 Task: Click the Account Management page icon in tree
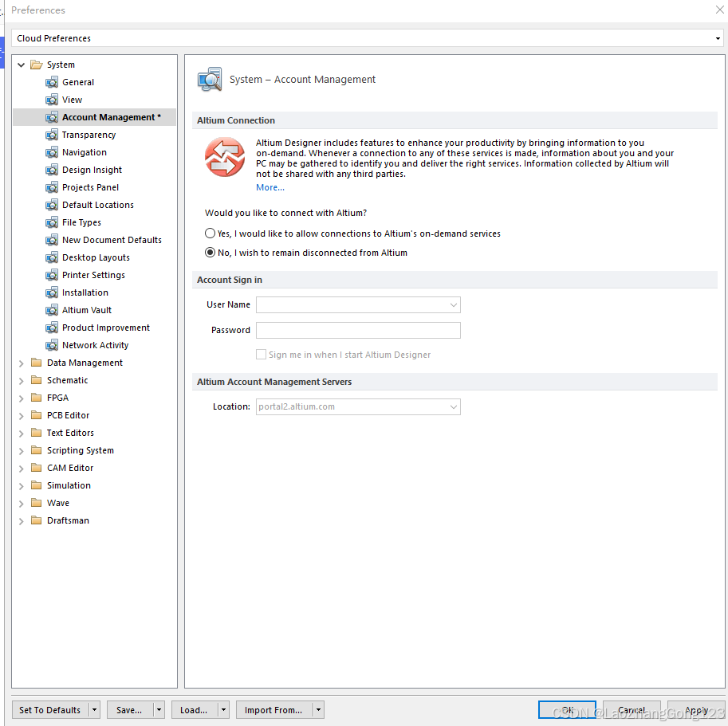coord(52,117)
